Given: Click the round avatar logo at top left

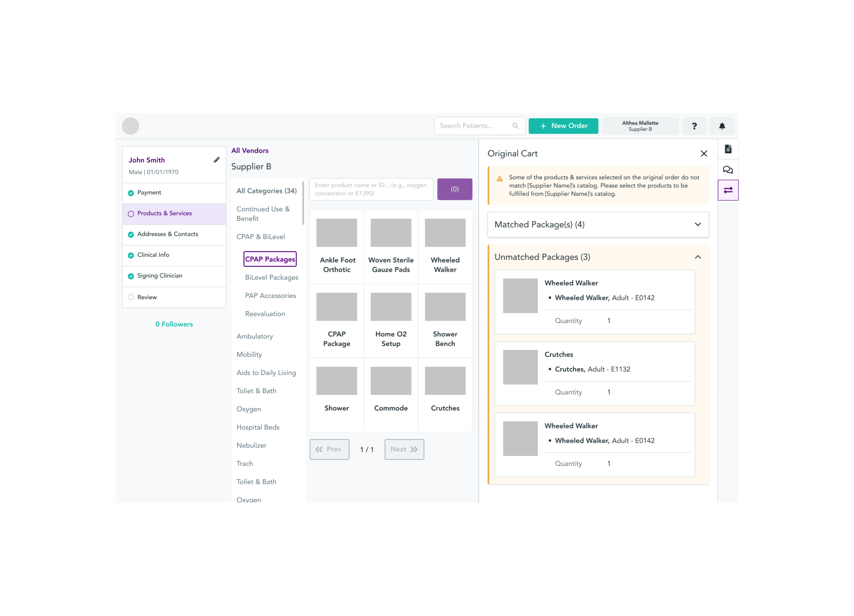Looking at the screenshot, I should (x=130, y=126).
